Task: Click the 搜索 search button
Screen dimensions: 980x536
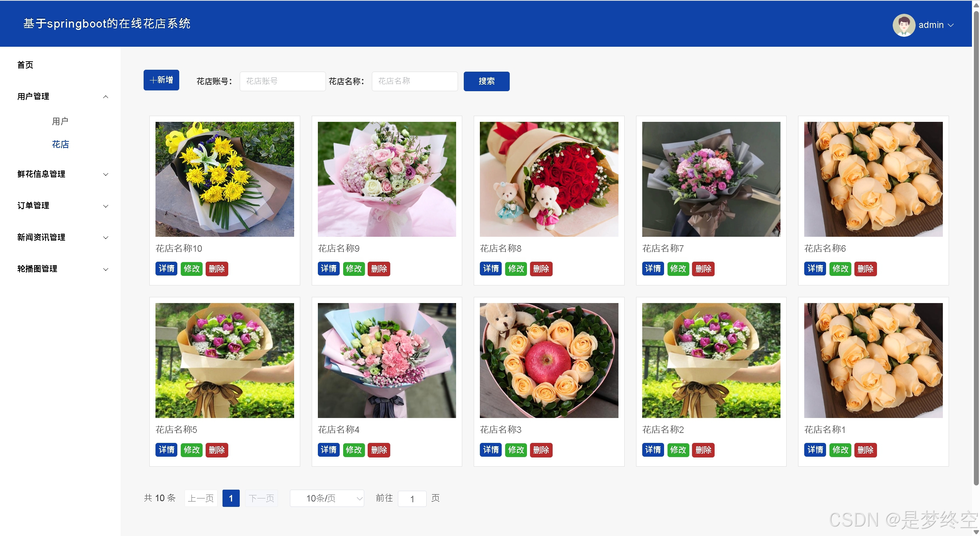Action: [x=486, y=81]
